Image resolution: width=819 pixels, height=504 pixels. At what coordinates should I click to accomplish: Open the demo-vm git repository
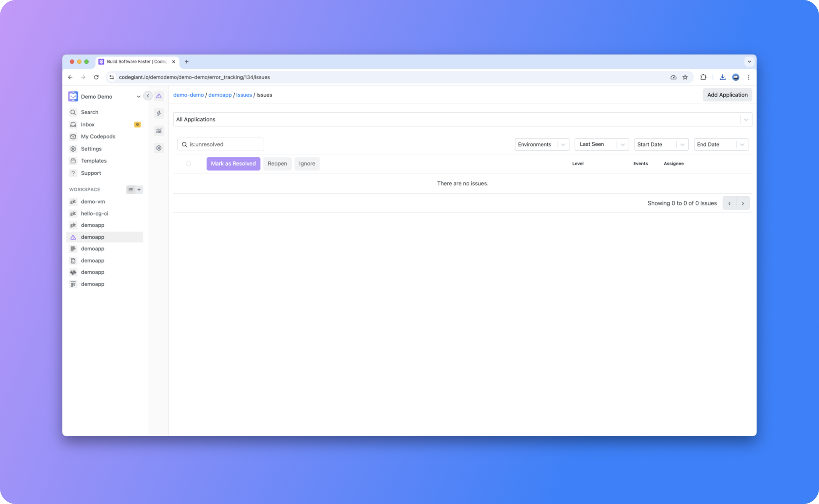click(x=93, y=202)
